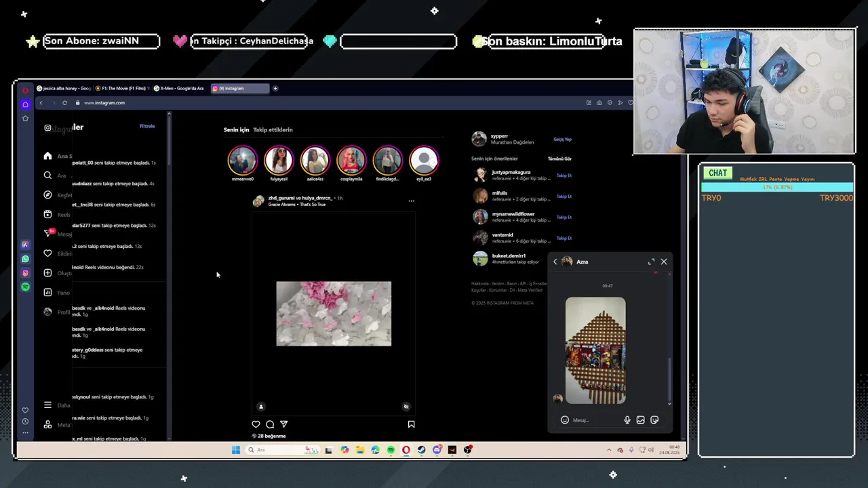Follow justyapmakagura with Takip Et

point(564,176)
